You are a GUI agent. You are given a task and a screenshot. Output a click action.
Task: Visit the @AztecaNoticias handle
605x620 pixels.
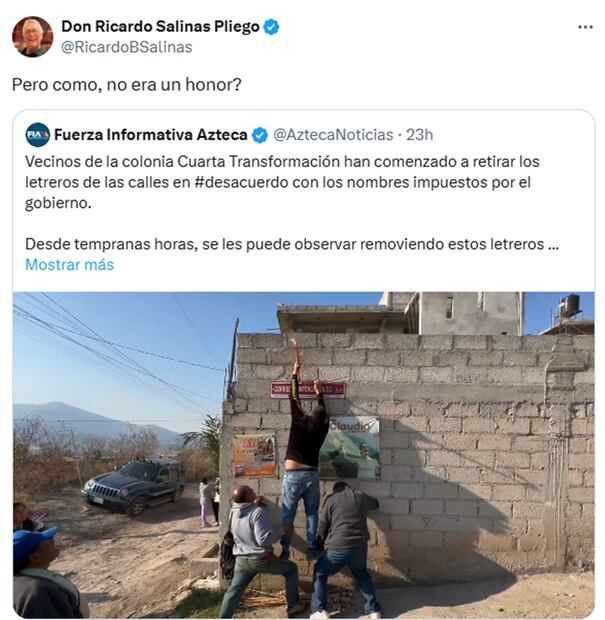pyautogui.click(x=333, y=135)
